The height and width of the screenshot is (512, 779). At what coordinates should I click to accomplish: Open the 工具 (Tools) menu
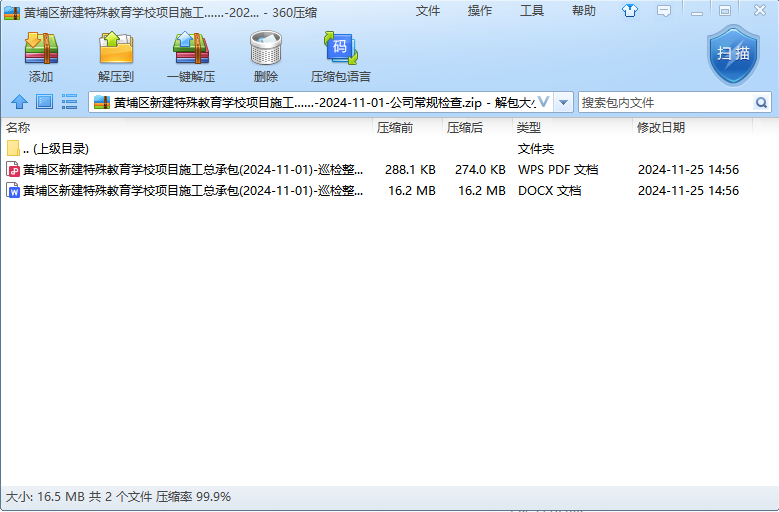532,11
